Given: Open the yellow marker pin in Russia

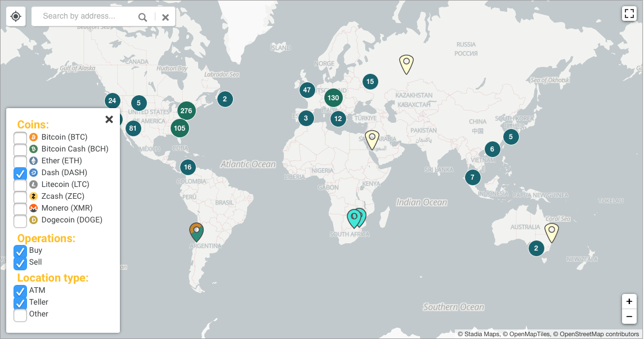Looking at the screenshot, I should [406, 65].
